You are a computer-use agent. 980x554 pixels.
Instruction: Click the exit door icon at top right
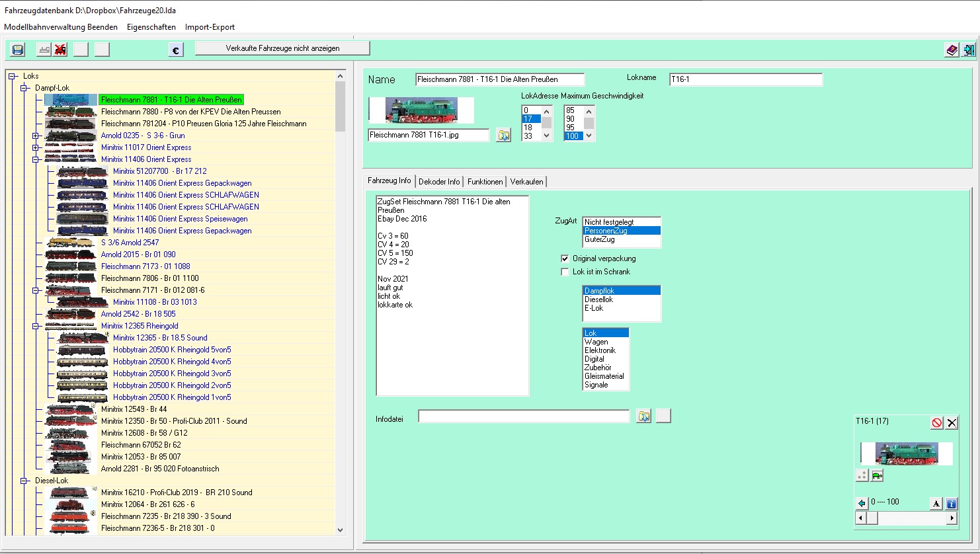point(968,50)
